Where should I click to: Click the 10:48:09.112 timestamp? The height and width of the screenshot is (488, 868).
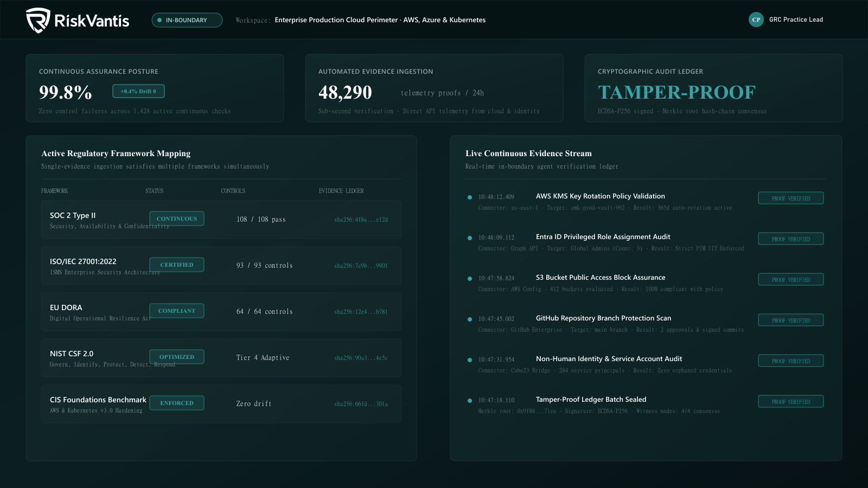496,237
